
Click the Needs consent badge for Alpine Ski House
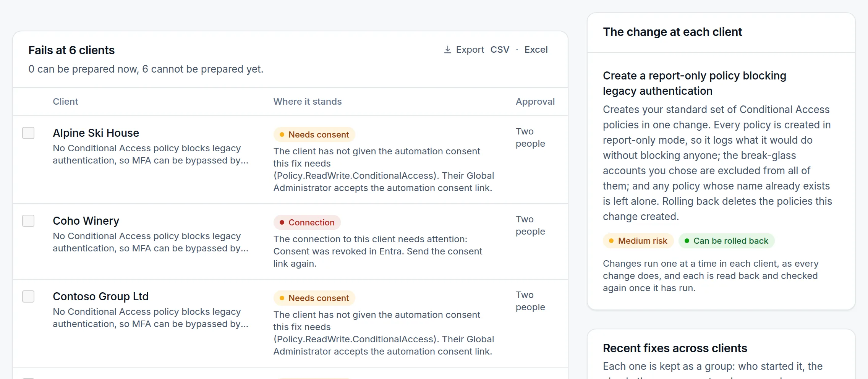click(x=314, y=134)
